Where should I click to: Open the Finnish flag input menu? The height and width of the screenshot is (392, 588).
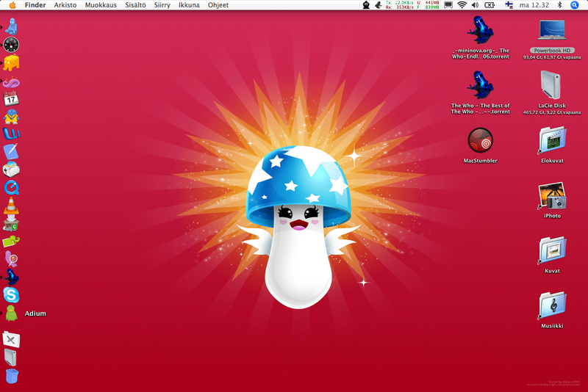(x=509, y=5)
